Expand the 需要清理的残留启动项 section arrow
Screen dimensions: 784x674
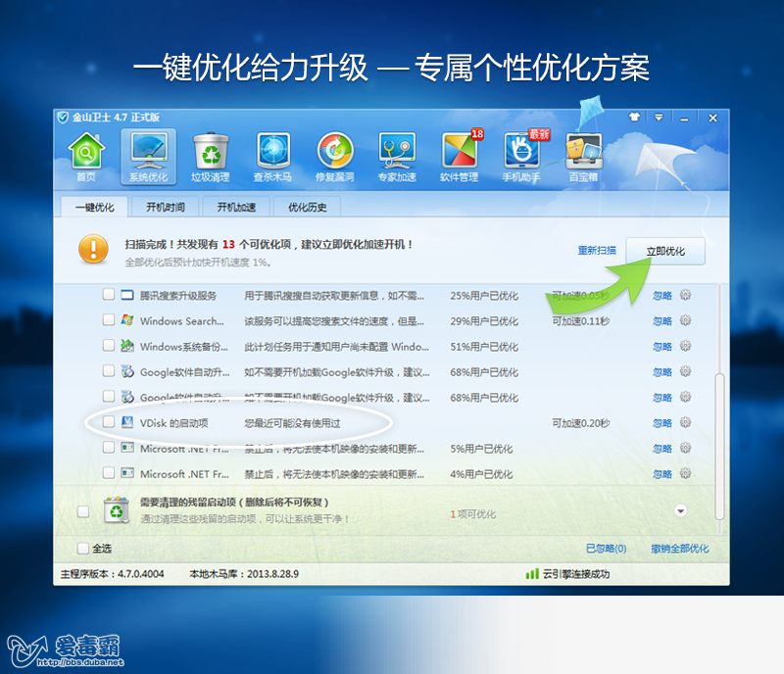[x=680, y=511]
